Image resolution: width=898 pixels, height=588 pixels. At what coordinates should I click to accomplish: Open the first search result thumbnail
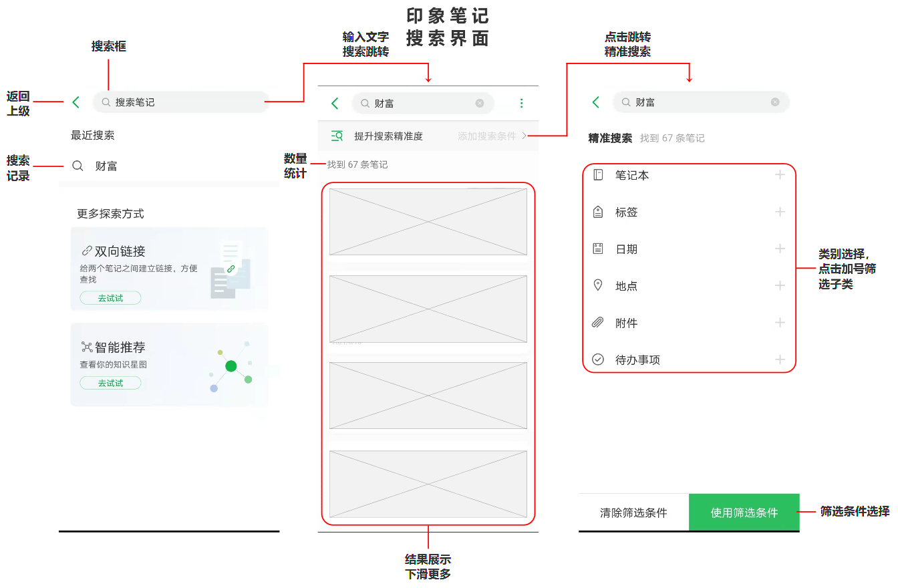click(428, 222)
